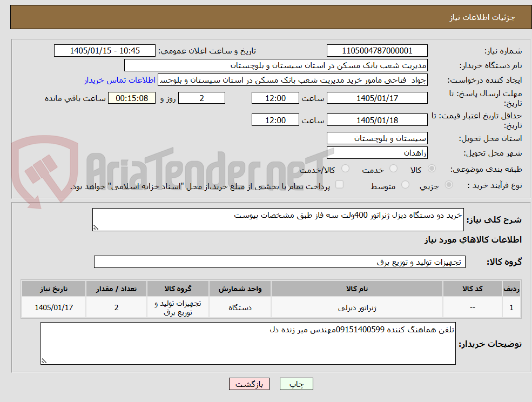Click the تعداد / مقدار column header
The width and height of the screenshot is (532, 402).
point(116,289)
